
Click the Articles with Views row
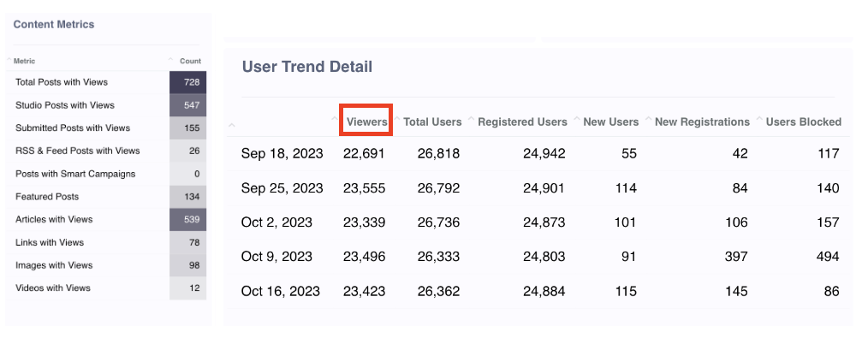click(106, 219)
